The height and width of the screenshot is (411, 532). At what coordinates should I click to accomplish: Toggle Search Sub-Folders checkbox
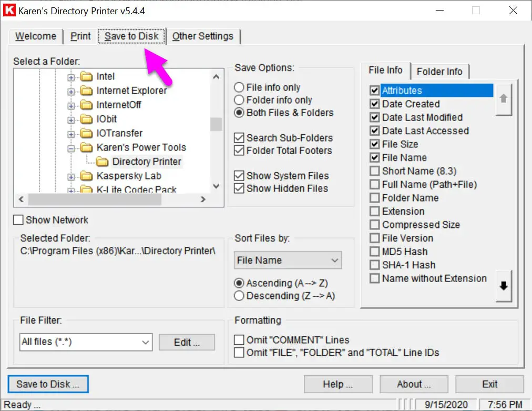click(x=284, y=137)
